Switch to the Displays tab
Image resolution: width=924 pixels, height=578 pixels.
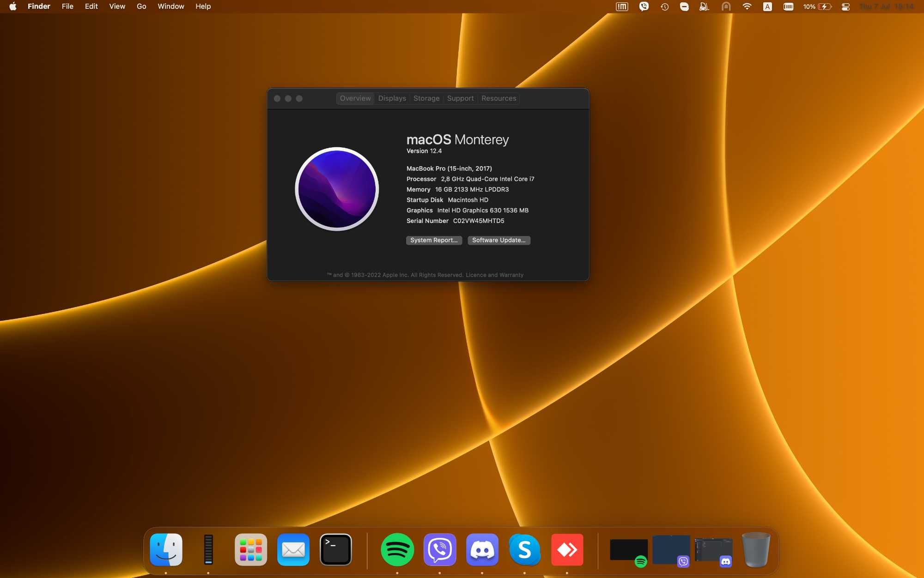tap(392, 98)
